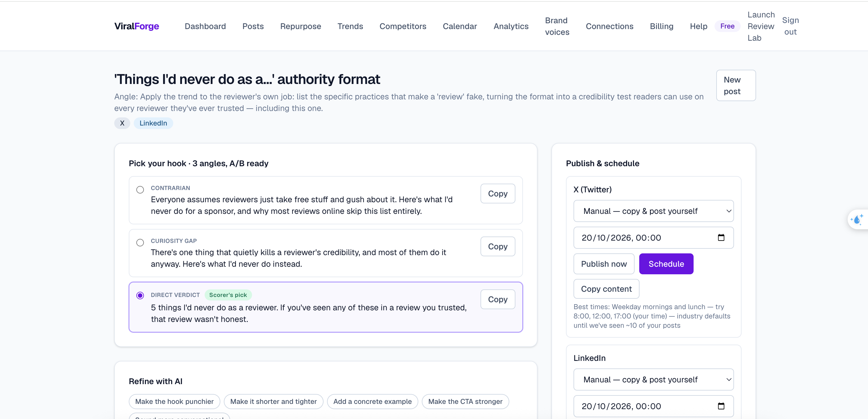Go to ViralForge logo home
This screenshot has height=419, width=868.
point(136,26)
